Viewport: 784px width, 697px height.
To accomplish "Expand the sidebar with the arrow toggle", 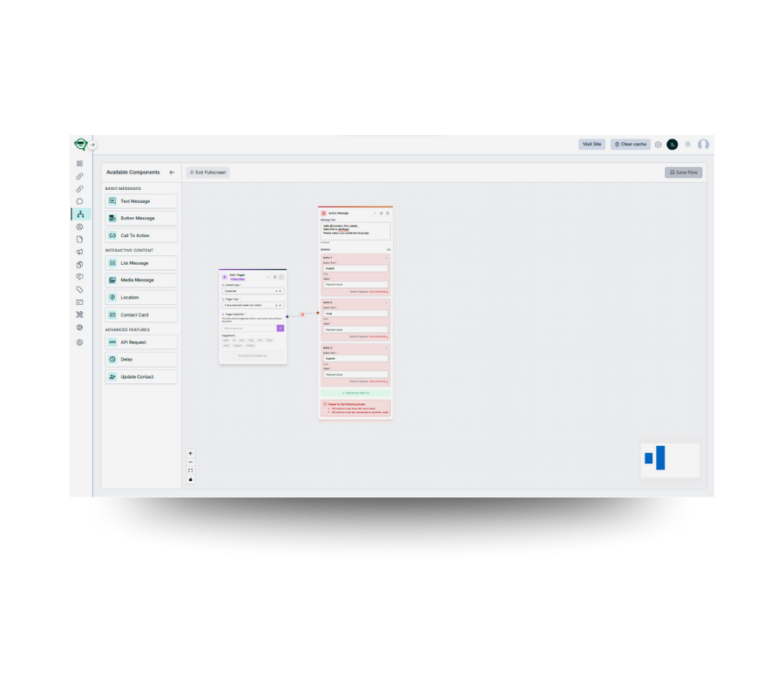I will pyautogui.click(x=92, y=145).
